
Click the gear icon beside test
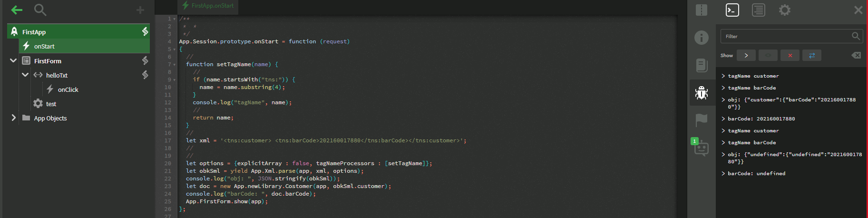[38, 103]
